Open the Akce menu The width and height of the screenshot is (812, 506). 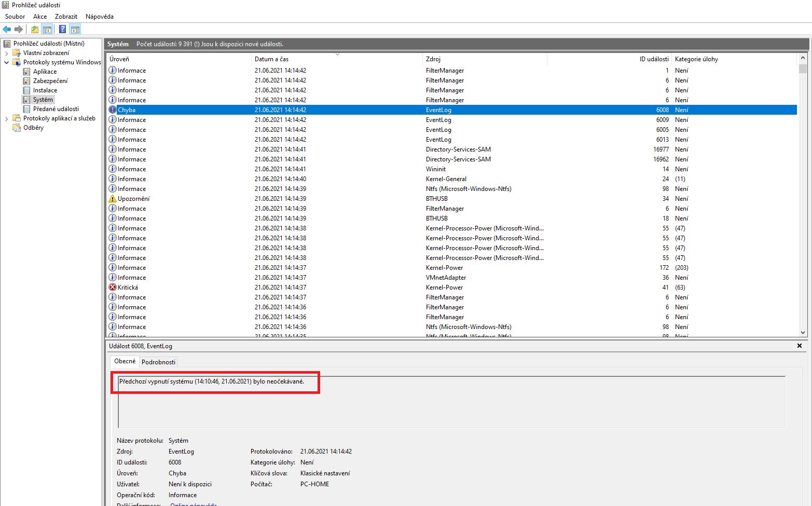(x=40, y=17)
